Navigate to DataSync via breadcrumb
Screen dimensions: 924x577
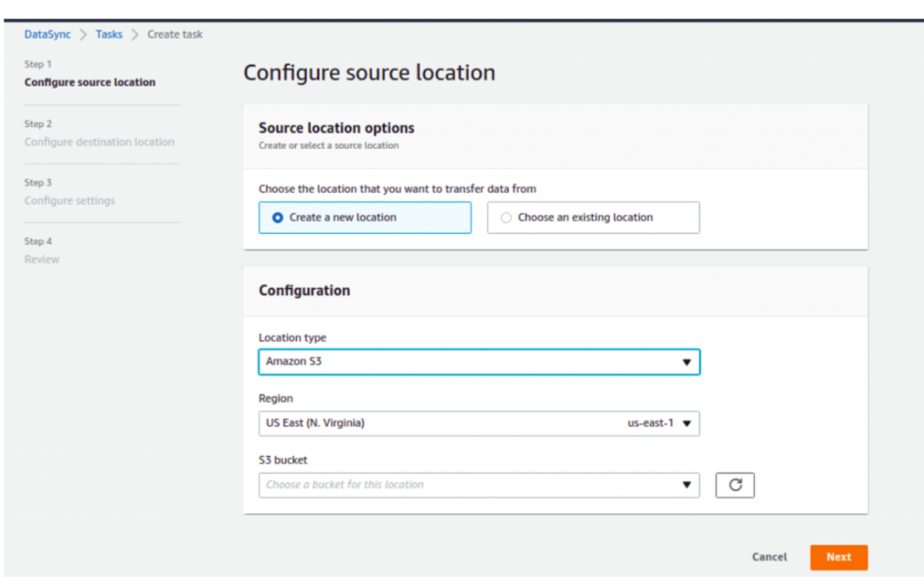click(x=47, y=34)
